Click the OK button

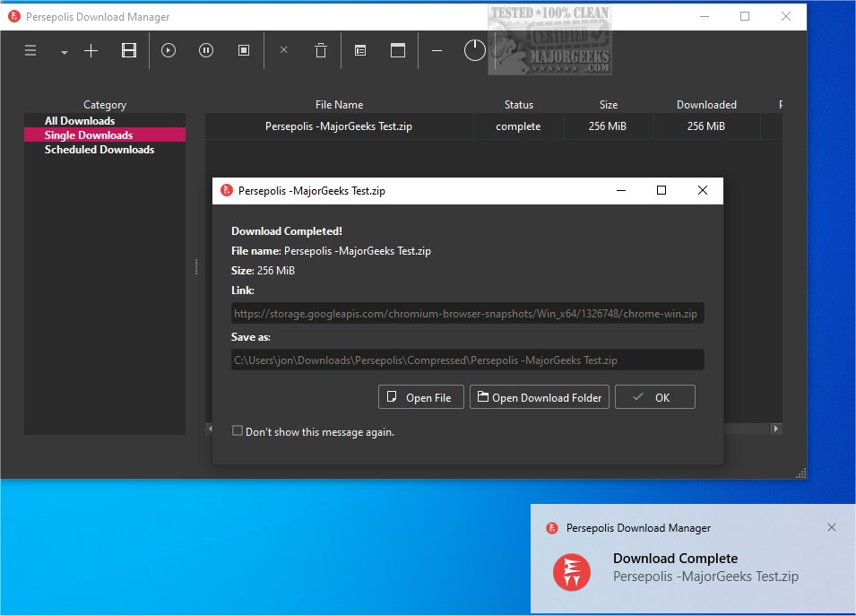click(x=654, y=396)
